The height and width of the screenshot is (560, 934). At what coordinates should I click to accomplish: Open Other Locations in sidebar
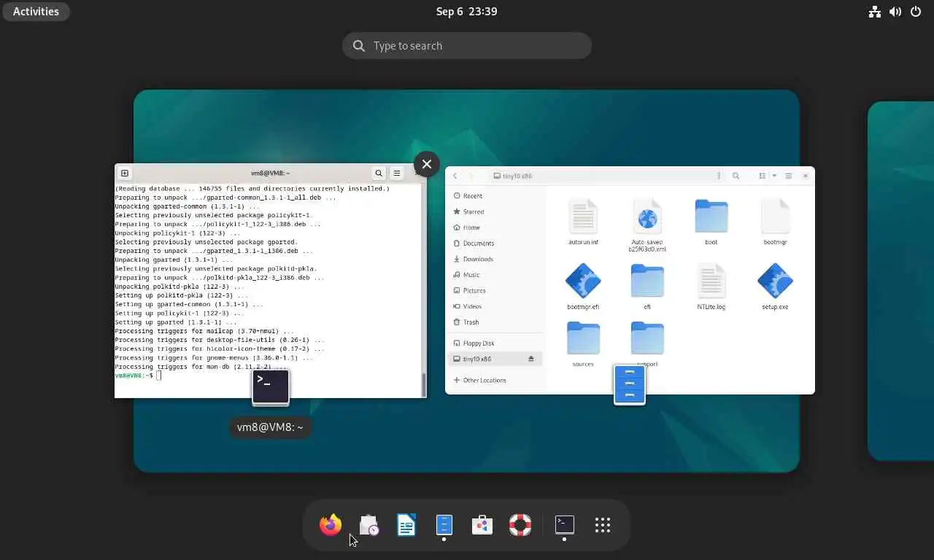coord(495,380)
